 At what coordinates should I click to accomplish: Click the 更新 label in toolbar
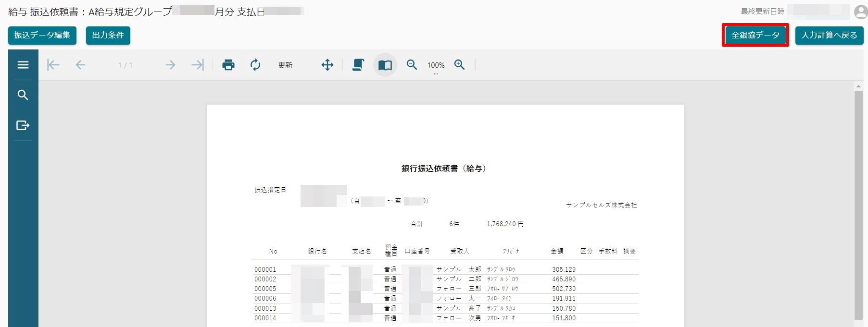[x=285, y=65]
